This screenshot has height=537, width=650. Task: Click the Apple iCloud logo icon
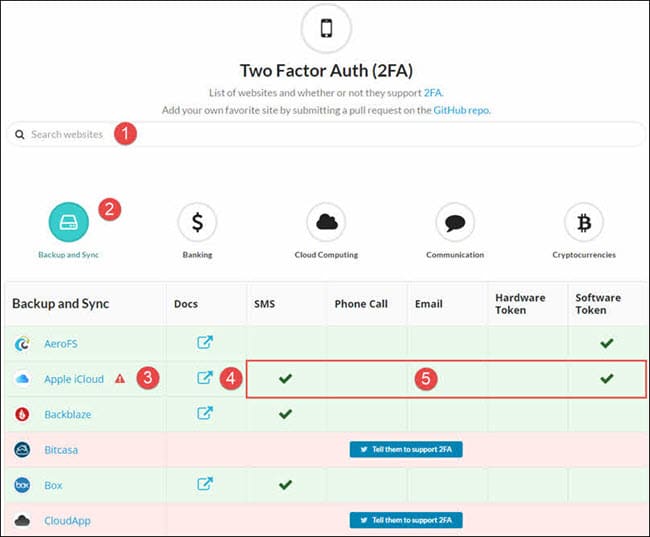tap(22, 379)
